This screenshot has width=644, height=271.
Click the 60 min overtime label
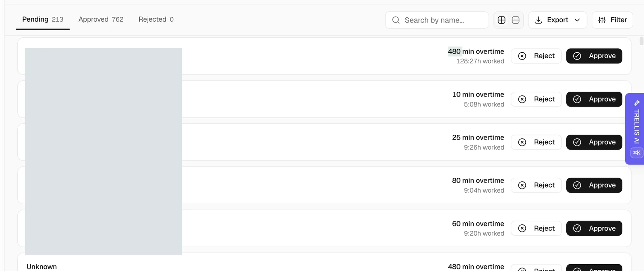coord(478,224)
